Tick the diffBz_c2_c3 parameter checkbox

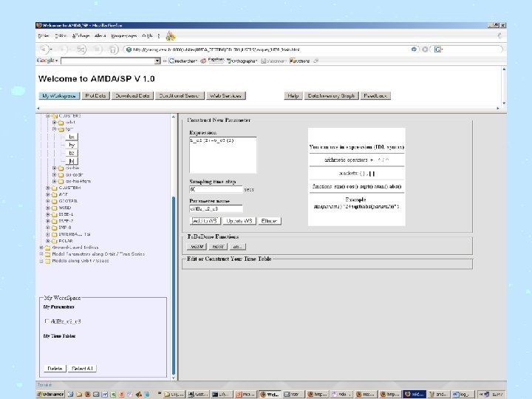(x=47, y=321)
